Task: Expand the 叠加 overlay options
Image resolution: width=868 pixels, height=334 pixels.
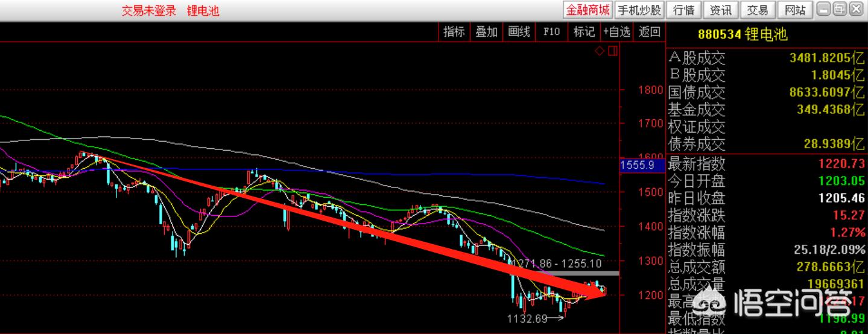Action: 486,32
